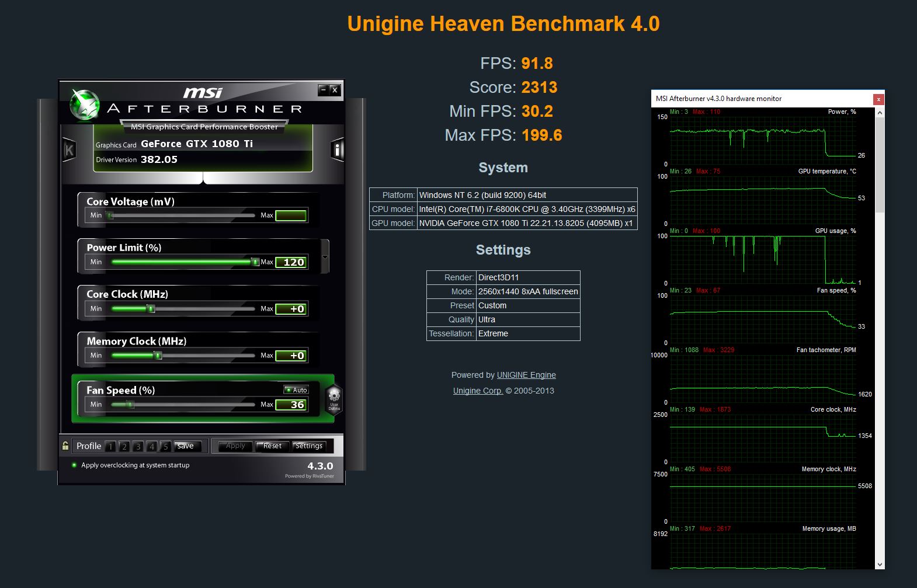This screenshot has width=917, height=588.
Task: Click the hardware monitor scroll up arrow
Action: click(880, 113)
